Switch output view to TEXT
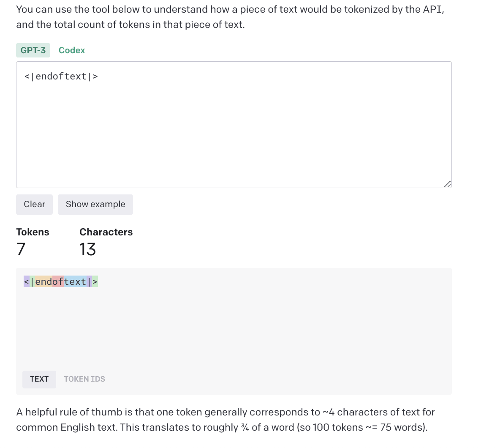Viewport: 500px width, 448px height. (x=39, y=379)
